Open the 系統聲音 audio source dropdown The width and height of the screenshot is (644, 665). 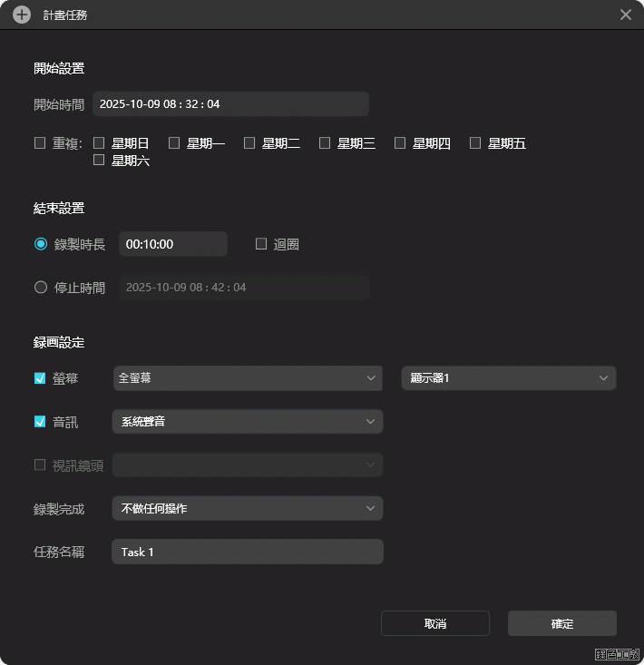point(247,422)
